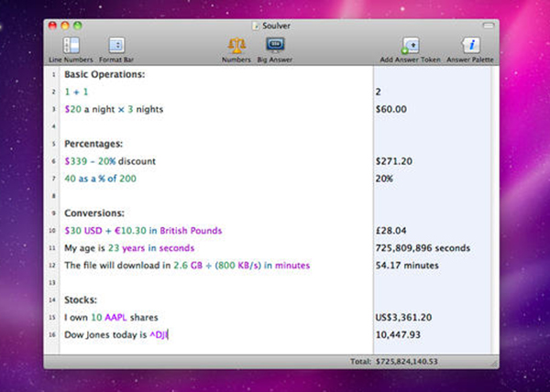Viewport: 550px width, 392px height.
Task: Click the Add Answer Token icon
Action: tap(411, 46)
